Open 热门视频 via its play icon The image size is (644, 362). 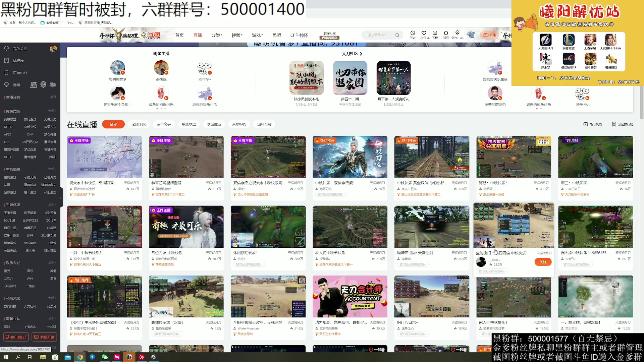pyautogui.click(x=585, y=124)
